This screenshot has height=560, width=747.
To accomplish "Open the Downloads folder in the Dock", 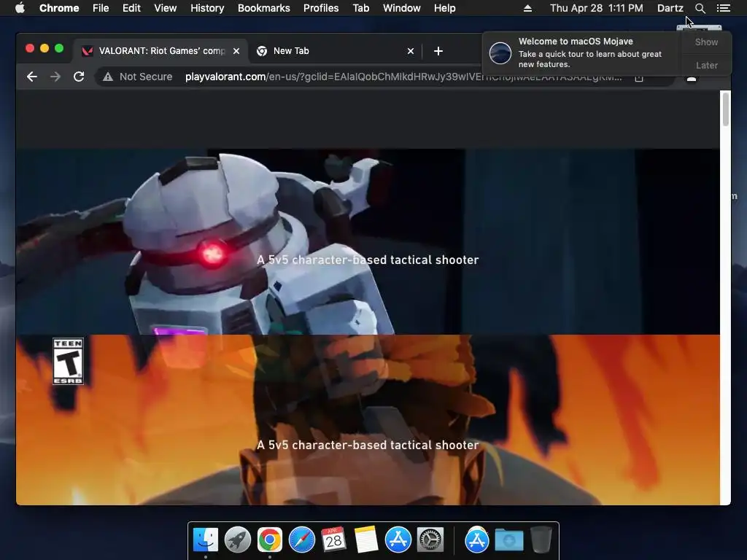I will (x=508, y=540).
